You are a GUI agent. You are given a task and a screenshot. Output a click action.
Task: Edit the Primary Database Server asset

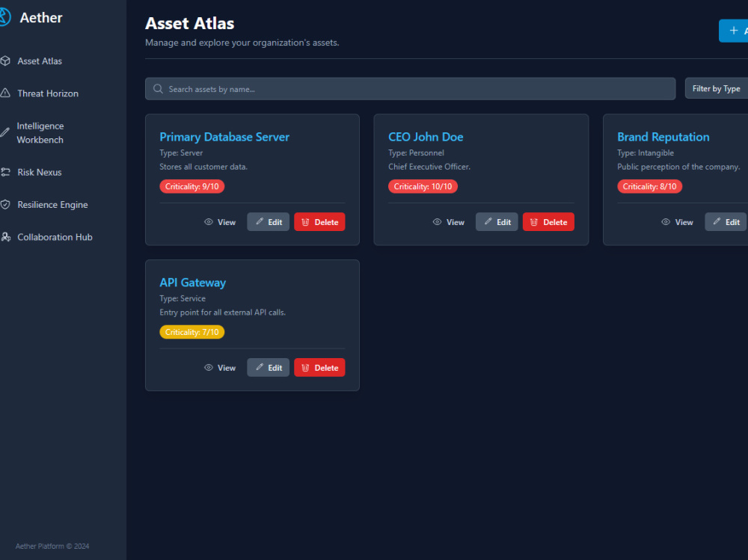[x=268, y=222]
